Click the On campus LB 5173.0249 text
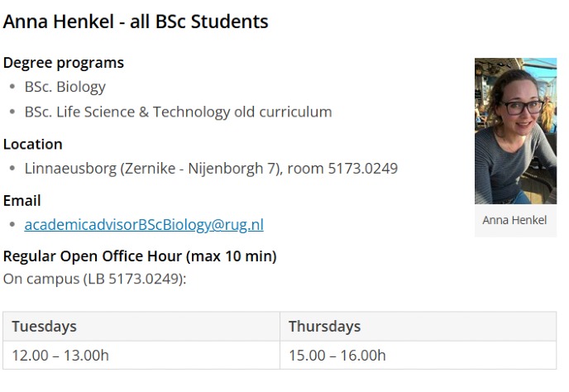This screenshot has height=392, width=569. [x=95, y=279]
